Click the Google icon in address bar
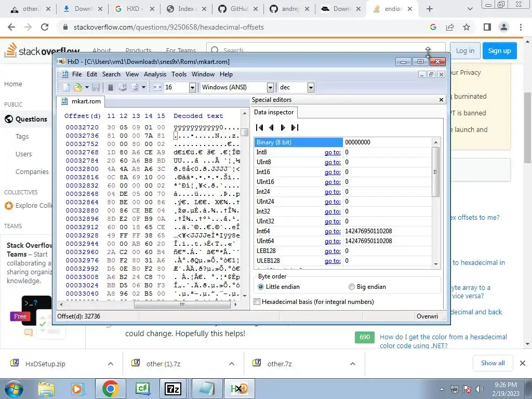This screenshot has width=532, height=399. pos(433,27)
